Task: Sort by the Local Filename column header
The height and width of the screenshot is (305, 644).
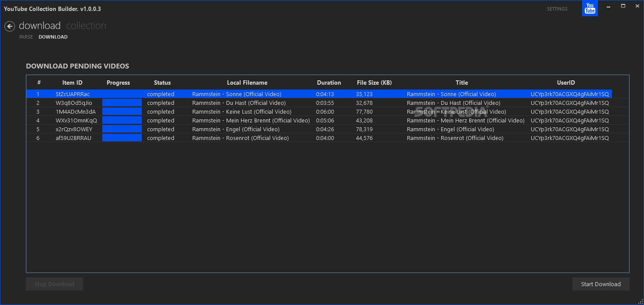Action: click(x=247, y=83)
